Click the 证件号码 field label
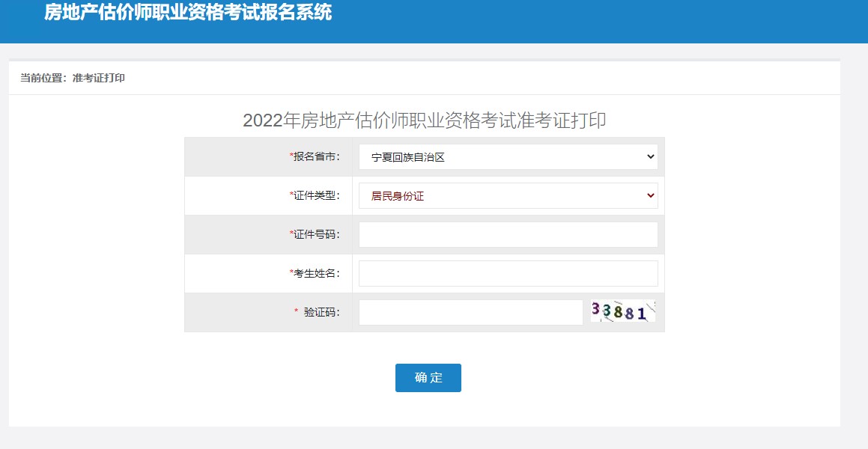Image resolution: width=868 pixels, height=449 pixels. click(317, 235)
